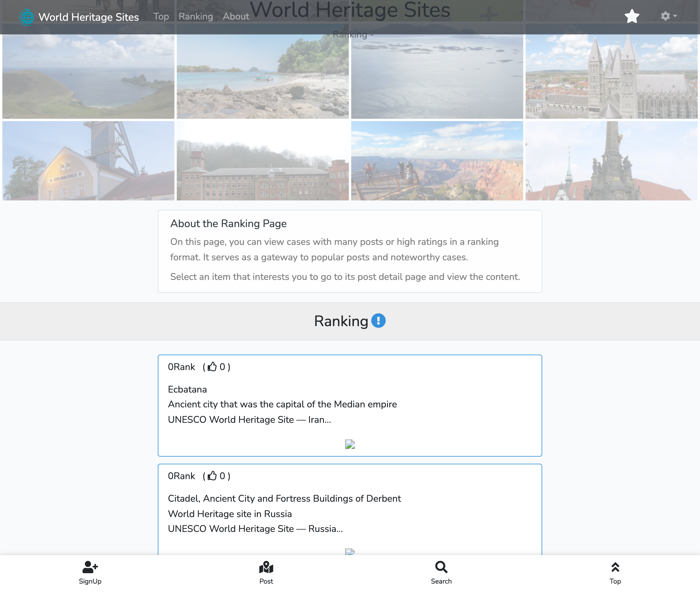Viewport: 700px width, 593px height.
Task: Click the Ranking section heading
Action: coord(341,321)
